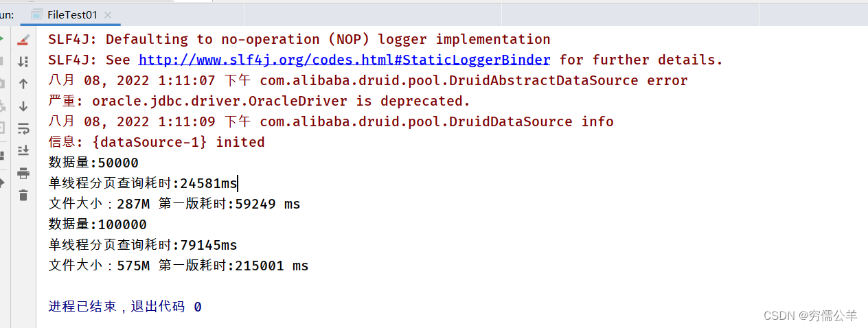The height and width of the screenshot is (328, 868).
Task: Click the '数据量:50000' line
Action: click(93, 163)
